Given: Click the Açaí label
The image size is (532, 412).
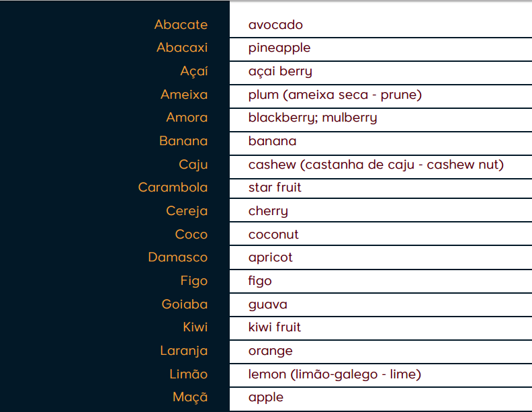Looking at the screenshot, I should click(194, 71).
